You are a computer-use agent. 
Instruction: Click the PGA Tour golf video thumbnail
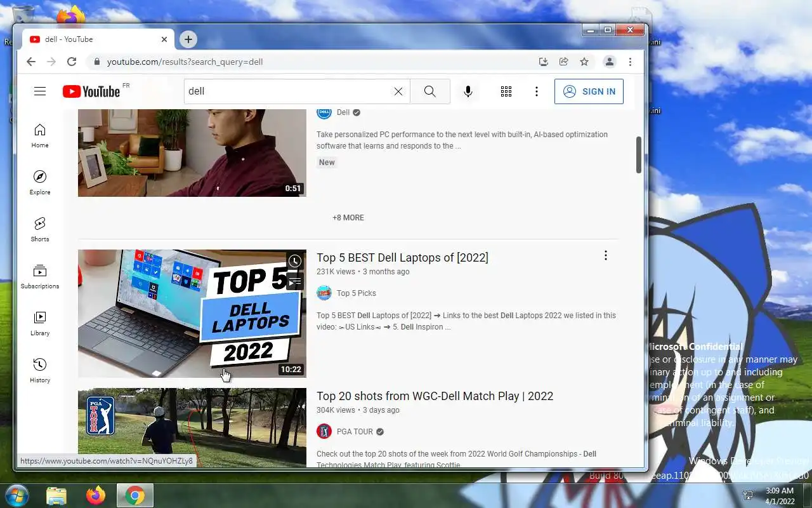tap(192, 428)
